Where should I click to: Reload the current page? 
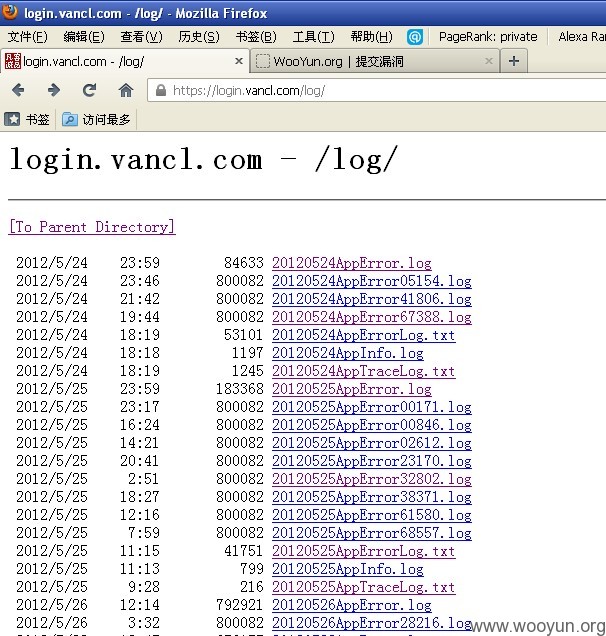coord(89,90)
